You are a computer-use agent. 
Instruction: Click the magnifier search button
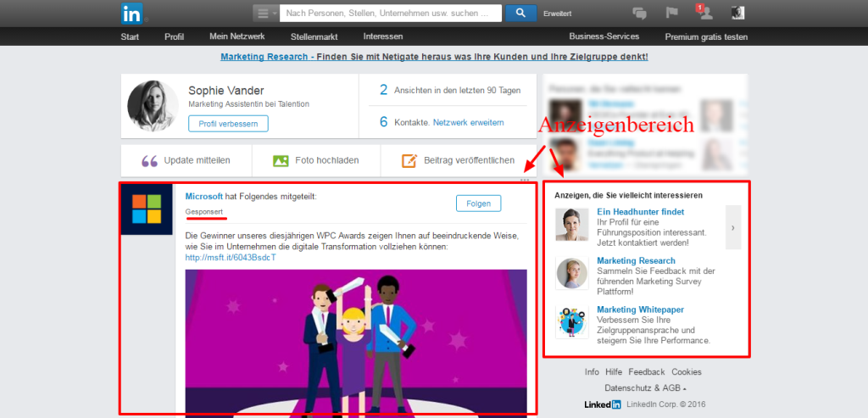coord(521,13)
